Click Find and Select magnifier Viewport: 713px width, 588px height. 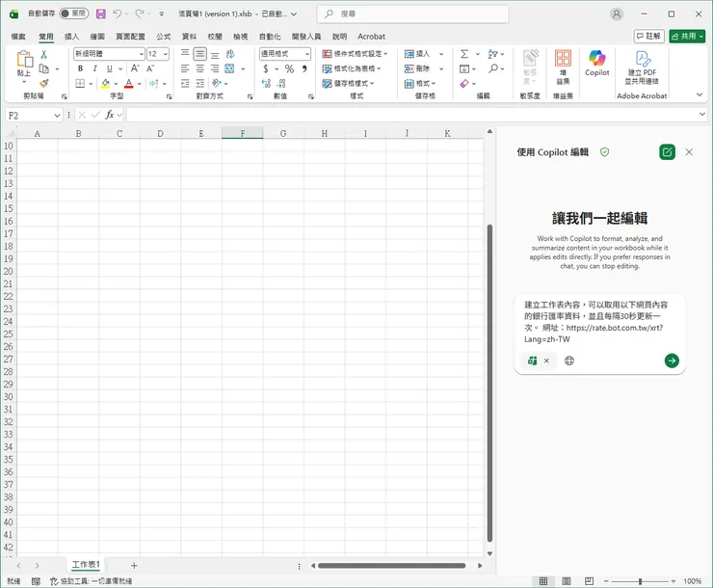(x=493, y=68)
